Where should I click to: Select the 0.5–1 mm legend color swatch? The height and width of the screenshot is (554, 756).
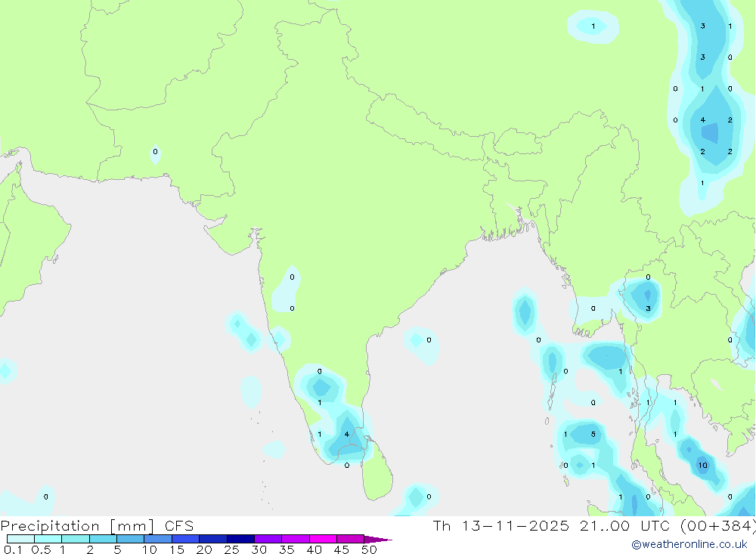tap(48, 539)
